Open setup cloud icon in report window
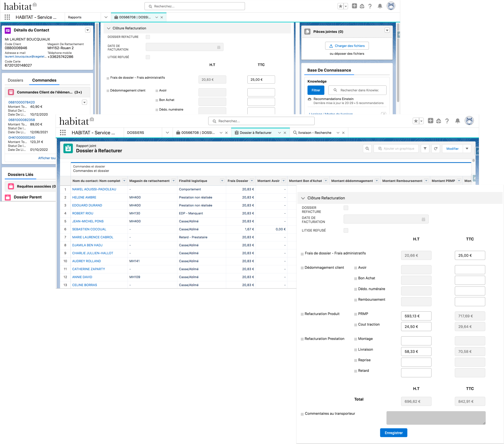The height and width of the screenshot is (444, 504). pos(438,121)
